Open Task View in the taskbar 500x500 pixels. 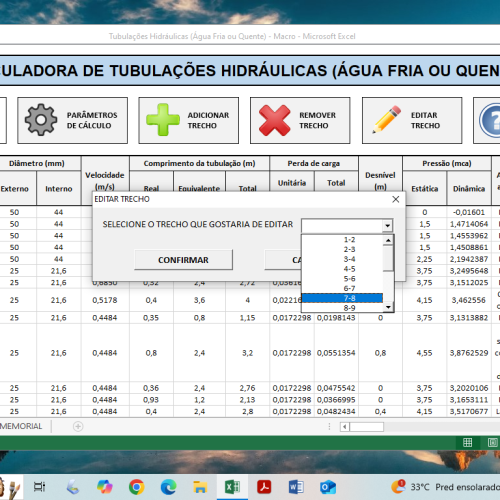point(39,487)
